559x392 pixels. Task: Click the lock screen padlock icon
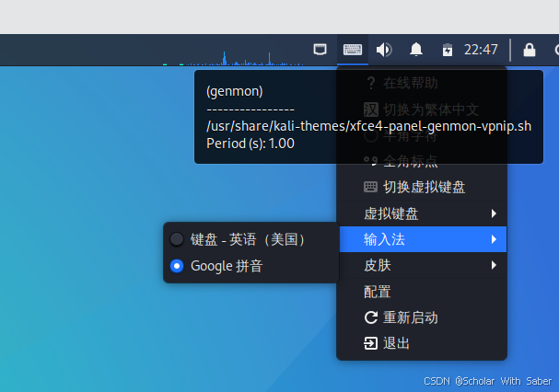[529, 50]
